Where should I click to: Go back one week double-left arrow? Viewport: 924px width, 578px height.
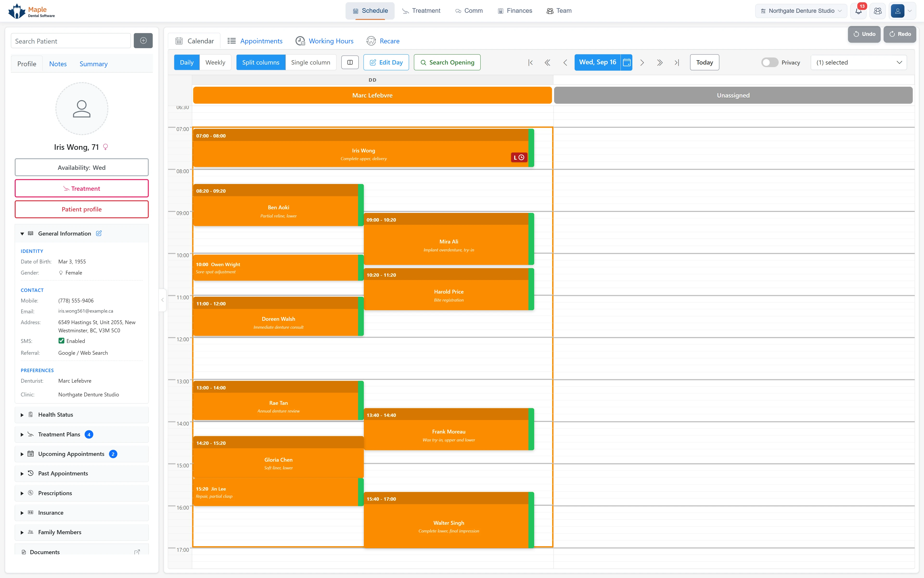click(547, 62)
